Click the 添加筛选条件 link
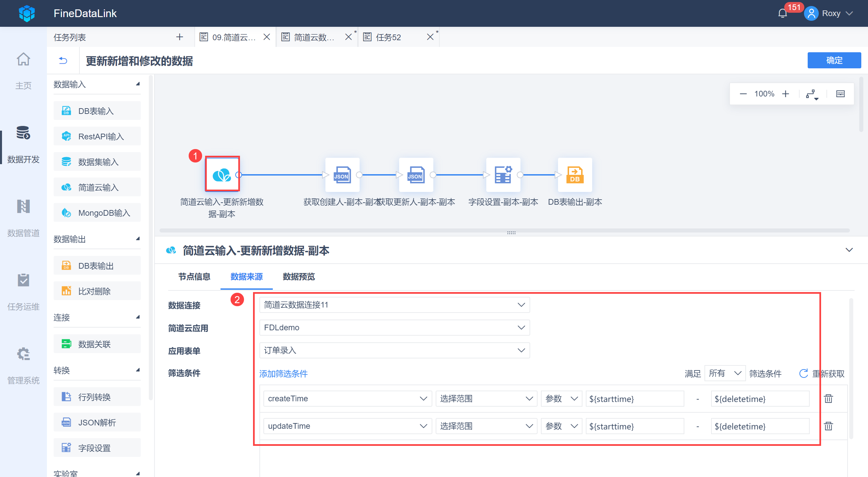This screenshot has height=477, width=868. tap(284, 373)
